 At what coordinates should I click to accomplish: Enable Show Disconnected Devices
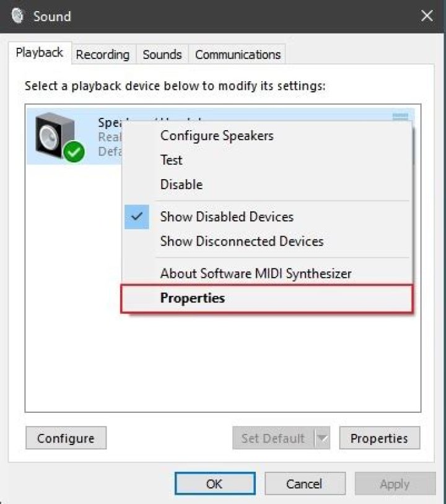pyautogui.click(x=242, y=241)
